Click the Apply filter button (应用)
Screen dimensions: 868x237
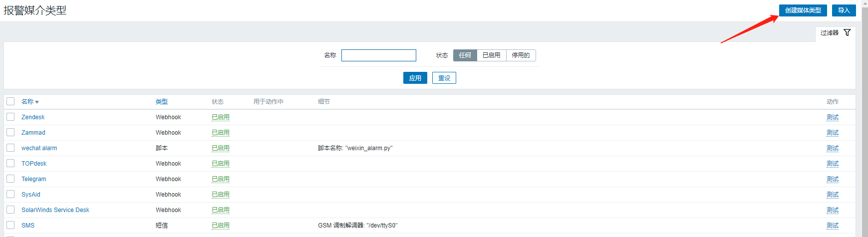[415, 78]
